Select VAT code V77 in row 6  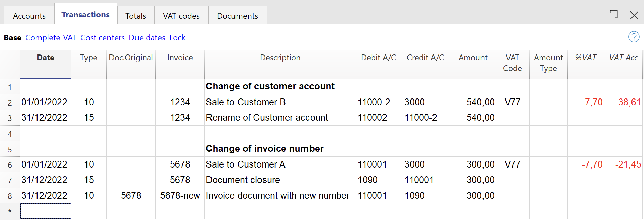coord(512,164)
